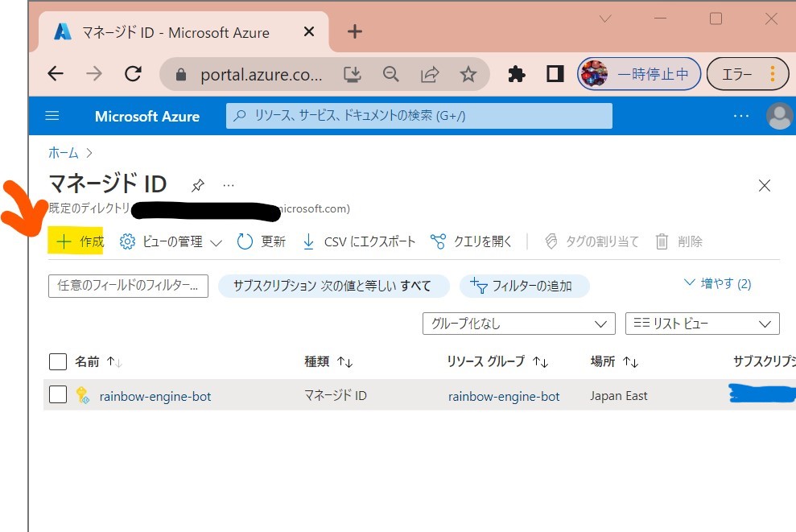Click the Japan East cell
Screen dimensions: 796x532
click(618, 395)
